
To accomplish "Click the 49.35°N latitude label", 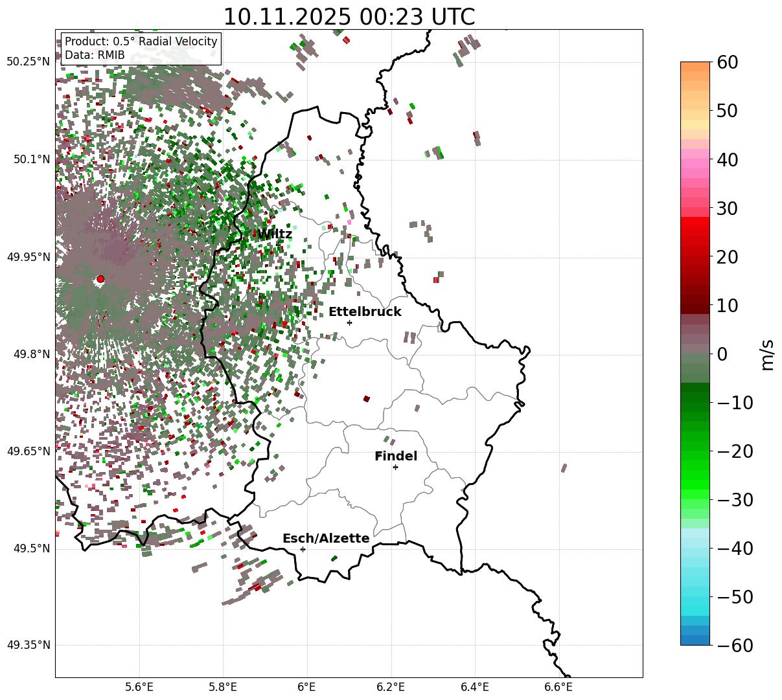I will click(28, 645).
